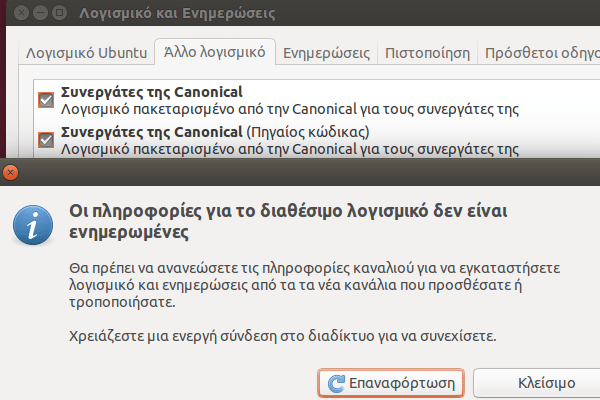Image resolution: width=600 pixels, height=400 pixels.
Task: Click the window title Λογισμικό και Ενημερώσεις
Action: (177, 13)
